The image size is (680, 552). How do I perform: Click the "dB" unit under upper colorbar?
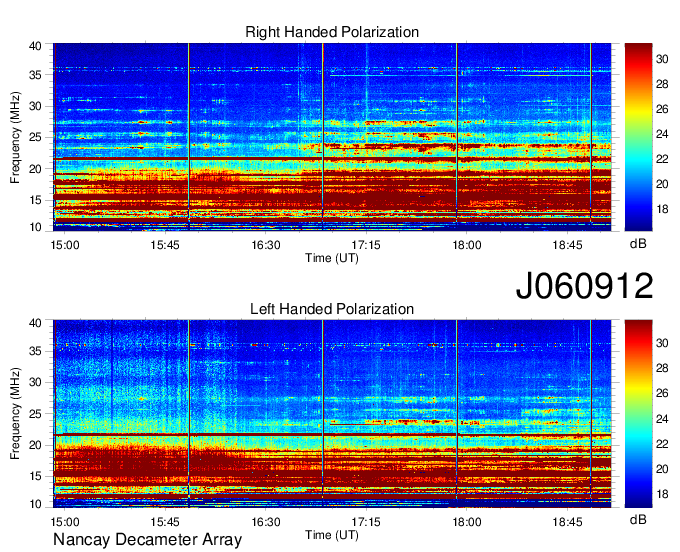pyautogui.click(x=638, y=244)
